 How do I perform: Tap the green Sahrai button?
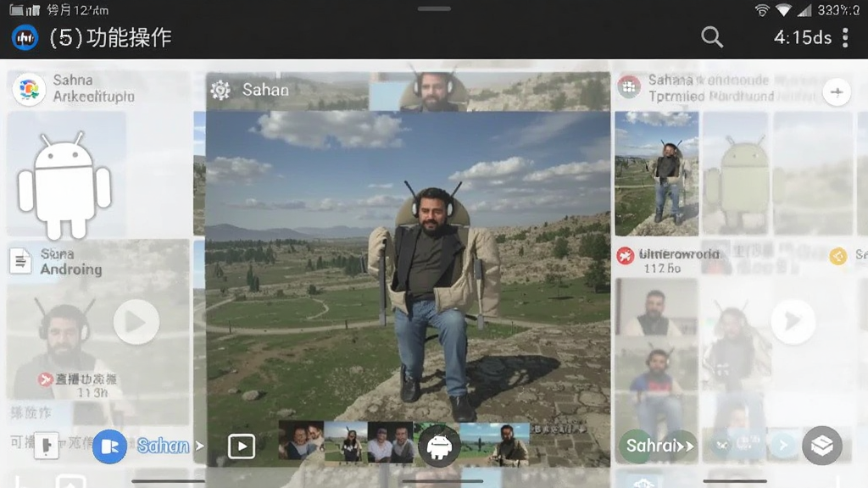tap(658, 446)
